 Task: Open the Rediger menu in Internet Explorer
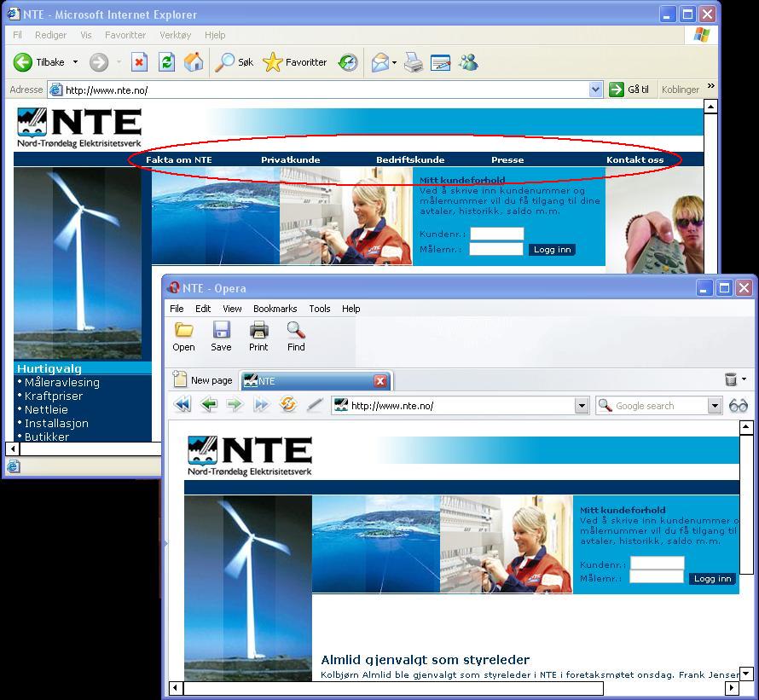[51, 35]
